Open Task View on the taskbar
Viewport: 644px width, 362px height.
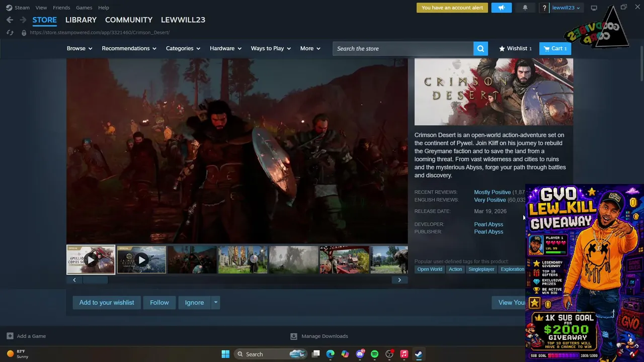tap(315, 354)
